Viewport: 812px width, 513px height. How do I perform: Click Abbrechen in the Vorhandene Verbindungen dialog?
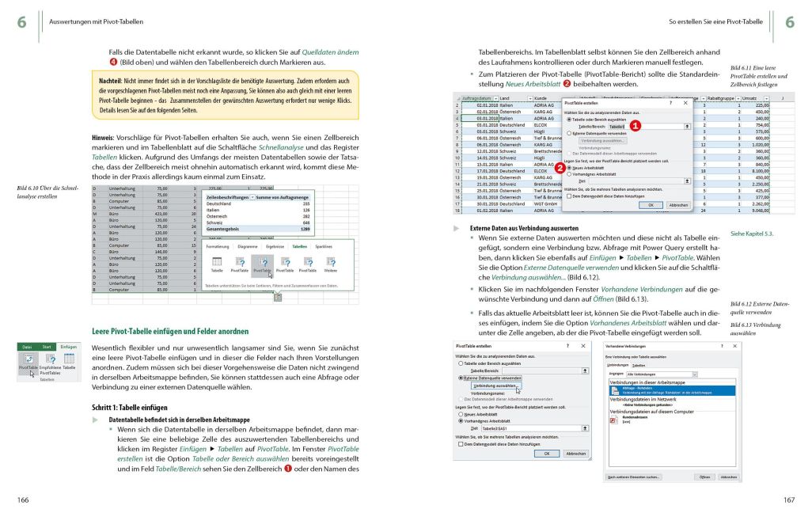coord(729,477)
